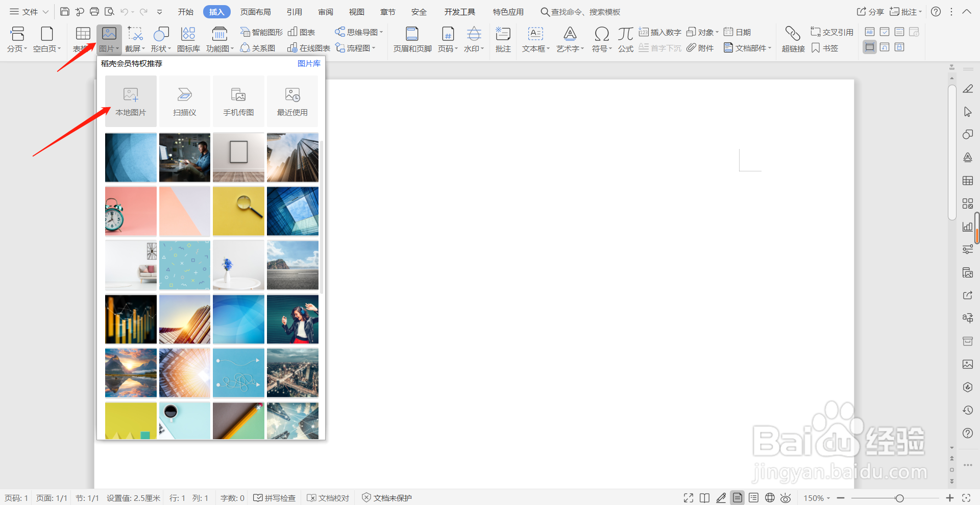Collapse the ribbon with chevron icon
Viewport: 980px width, 505px height.
[967, 12]
